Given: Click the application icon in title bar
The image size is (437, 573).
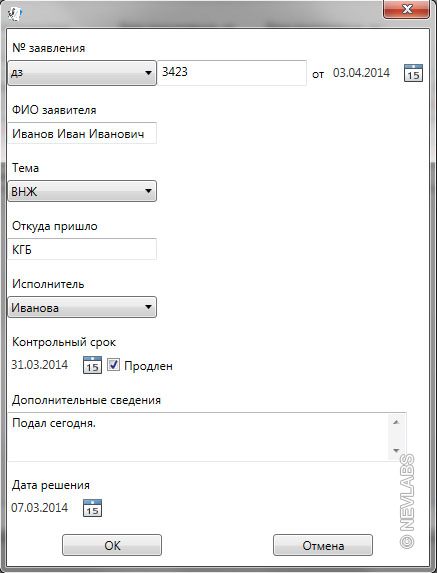Looking at the screenshot, I should (x=15, y=13).
